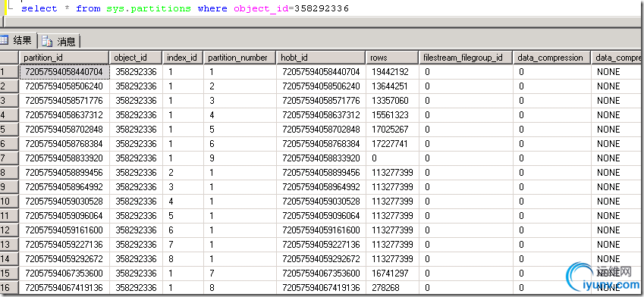Click partition_id cell 72057594058571776
The width and height of the screenshot is (644, 297).
pyautogui.click(x=64, y=101)
